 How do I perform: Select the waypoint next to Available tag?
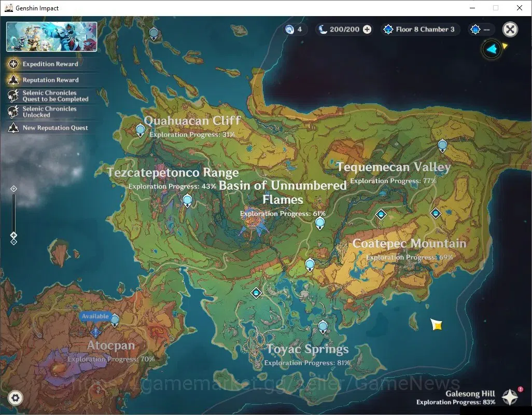[x=115, y=320]
